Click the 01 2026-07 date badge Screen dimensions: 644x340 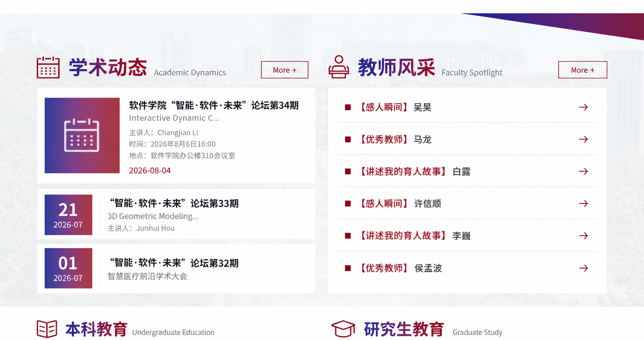[68, 268]
